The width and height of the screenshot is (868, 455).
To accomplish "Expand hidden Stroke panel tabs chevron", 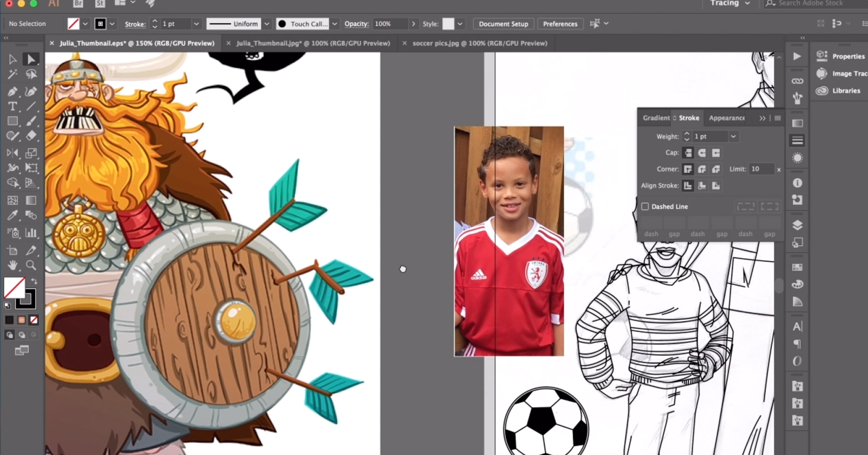I will [762, 118].
